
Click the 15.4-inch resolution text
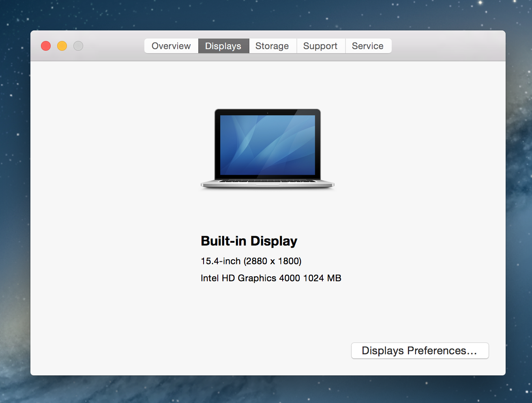(x=251, y=261)
